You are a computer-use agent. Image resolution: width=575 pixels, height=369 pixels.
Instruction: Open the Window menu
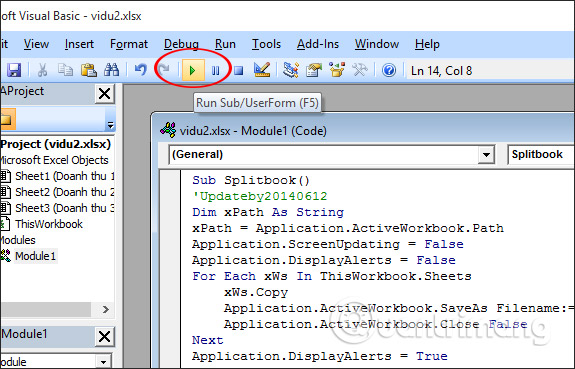(377, 44)
